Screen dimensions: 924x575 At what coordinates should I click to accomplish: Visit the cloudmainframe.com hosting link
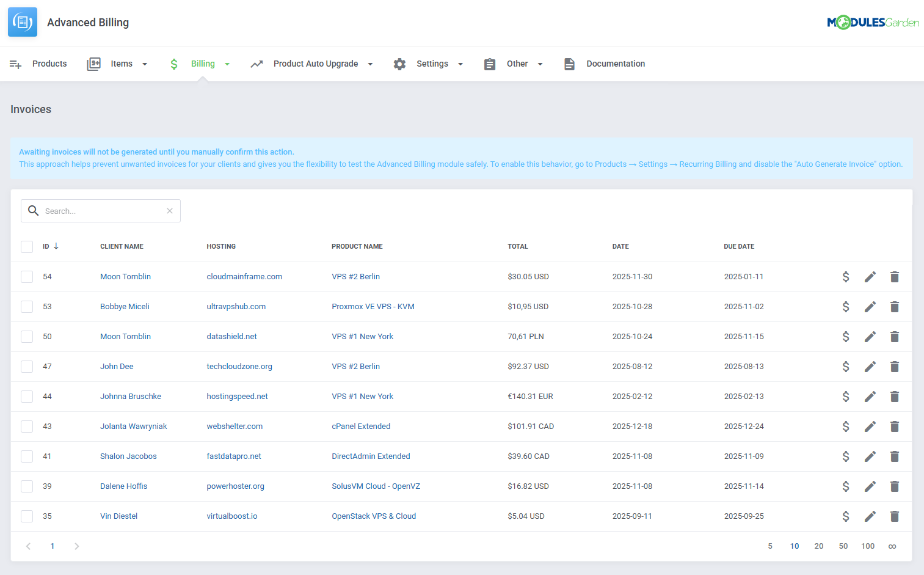[244, 276]
